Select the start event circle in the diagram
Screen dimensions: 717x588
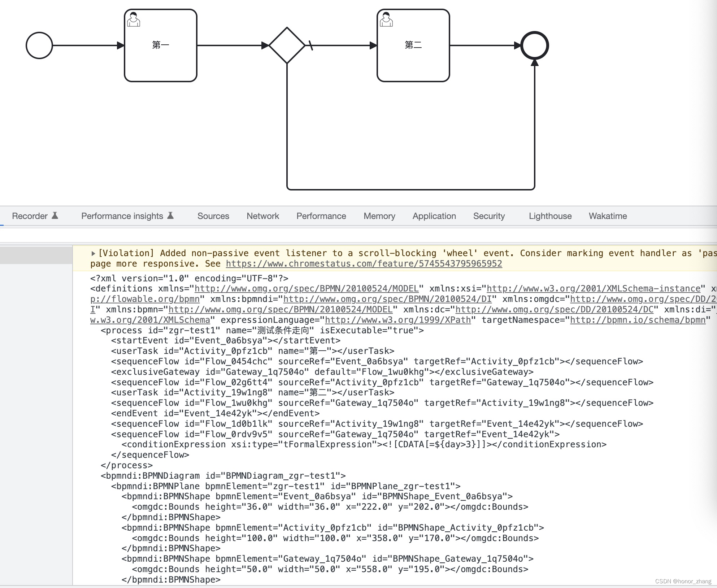coord(39,45)
